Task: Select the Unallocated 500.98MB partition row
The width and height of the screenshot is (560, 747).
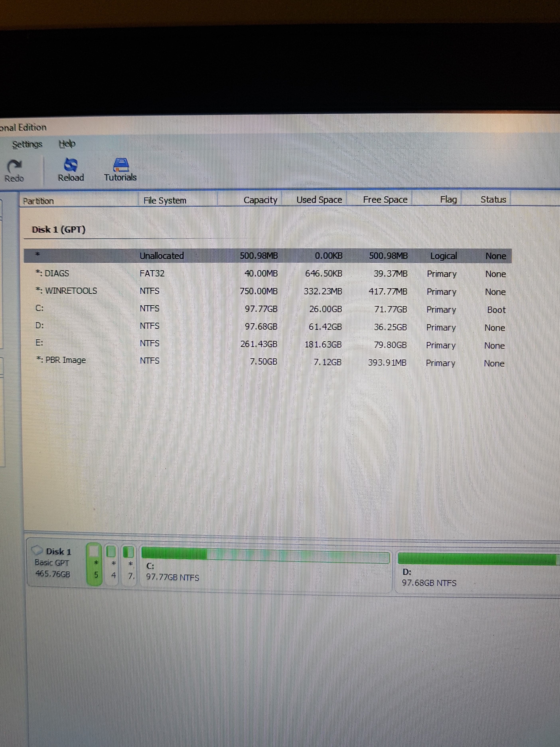Action: click(268, 256)
